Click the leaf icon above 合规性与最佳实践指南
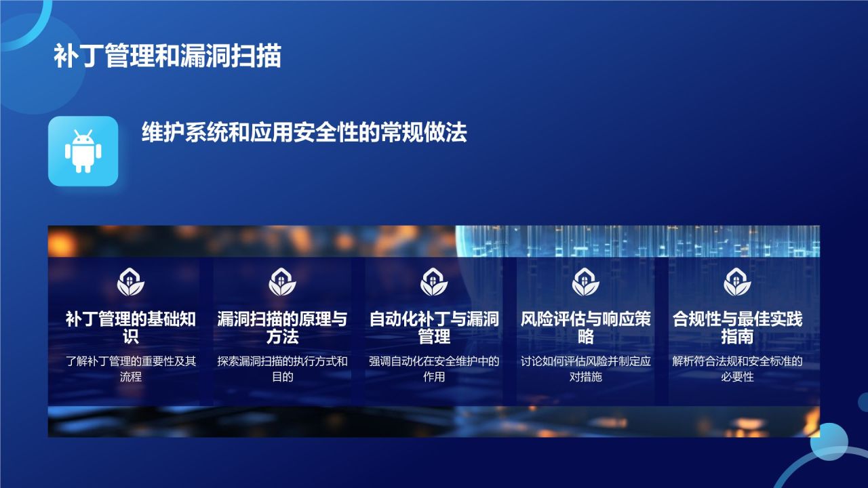Image resolution: width=868 pixels, height=488 pixels. click(x=738, y=282)
